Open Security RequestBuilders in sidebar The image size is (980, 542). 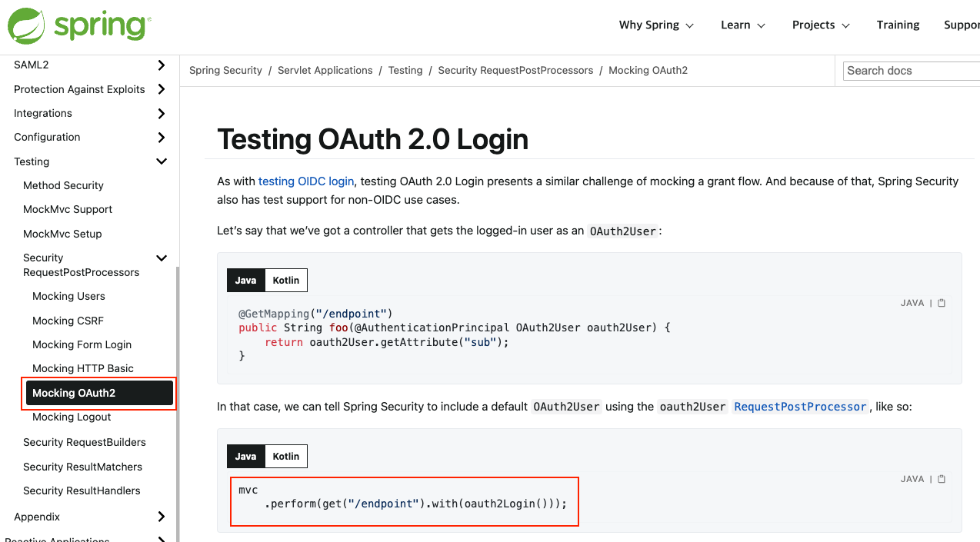click(x=84, y=442)
